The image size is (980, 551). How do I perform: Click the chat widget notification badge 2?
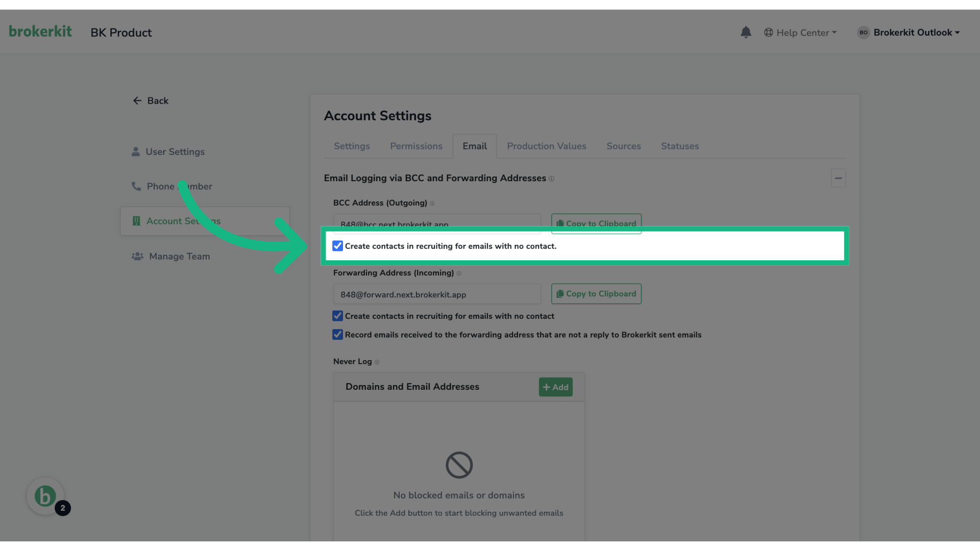pos(63,508)
